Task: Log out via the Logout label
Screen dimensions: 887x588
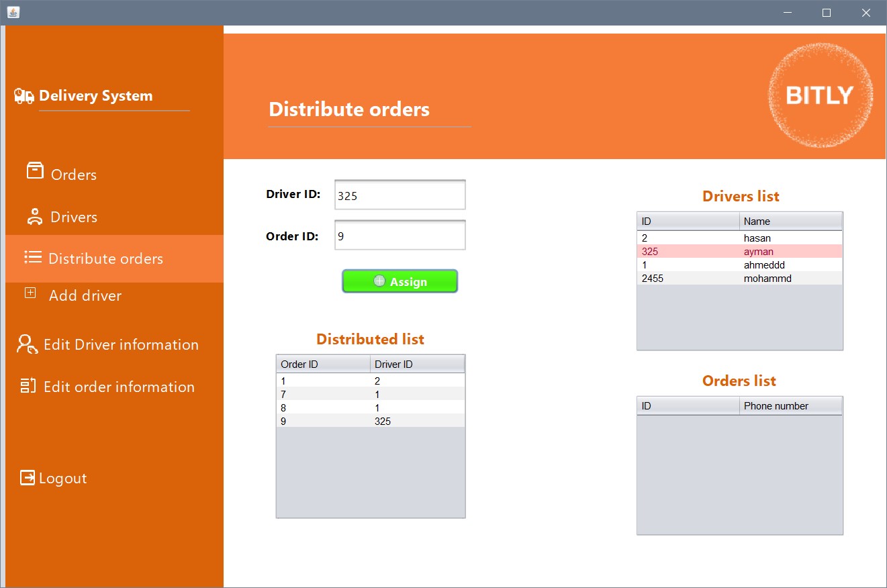Action: 63,478
